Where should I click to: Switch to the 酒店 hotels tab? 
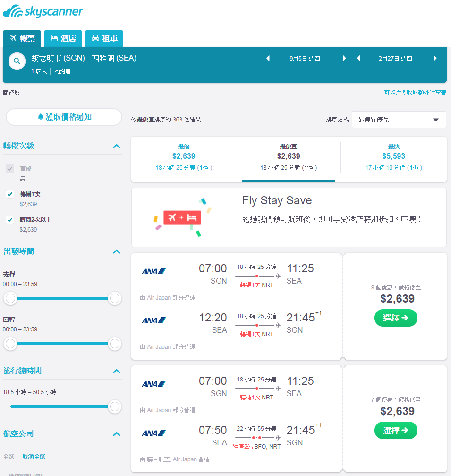click(63, 39)
